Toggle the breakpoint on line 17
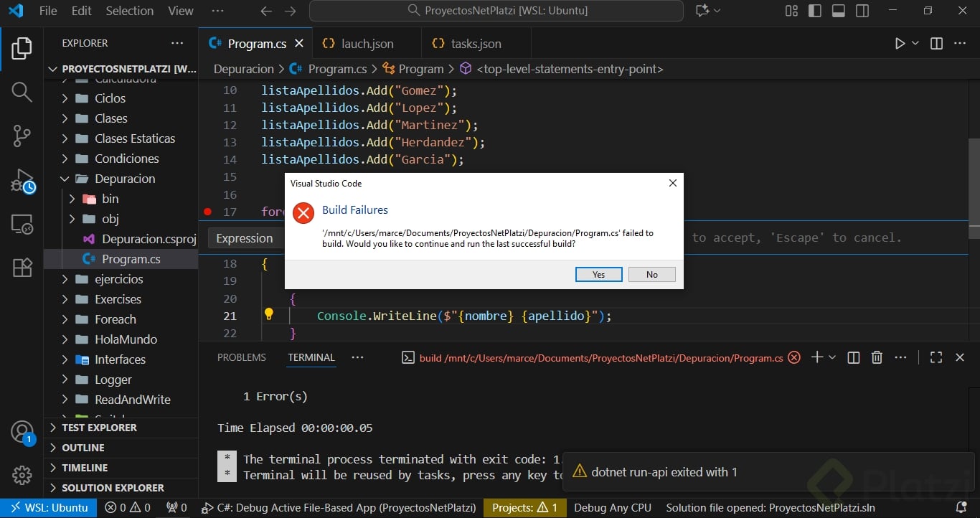Image resolution: width=980 pixels, height=518 pixels. pos(208,212)
